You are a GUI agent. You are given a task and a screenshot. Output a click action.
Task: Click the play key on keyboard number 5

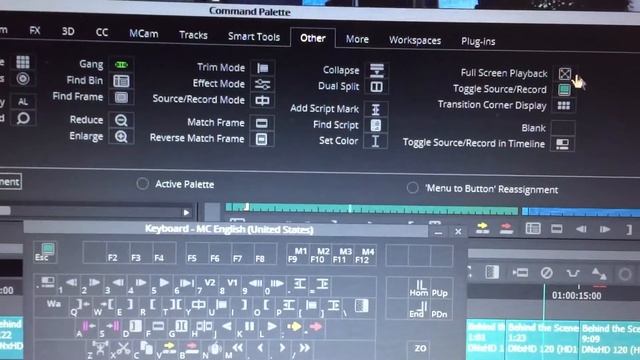[x=162, y=285]
